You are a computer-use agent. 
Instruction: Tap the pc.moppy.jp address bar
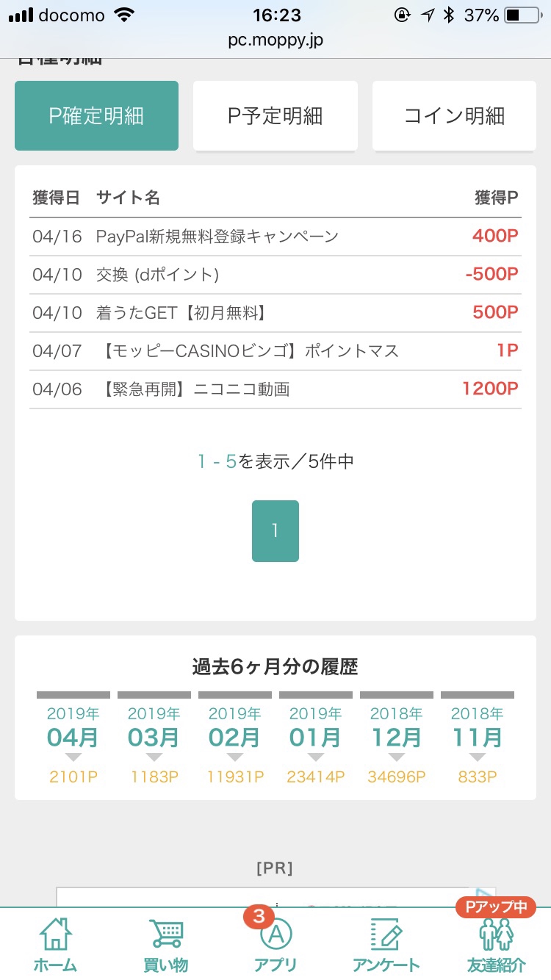(275, 40)
